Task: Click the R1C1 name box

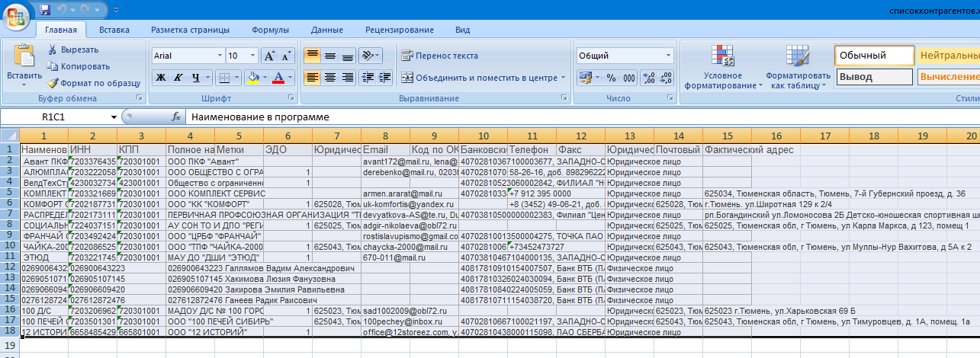Action: (53, 117)
